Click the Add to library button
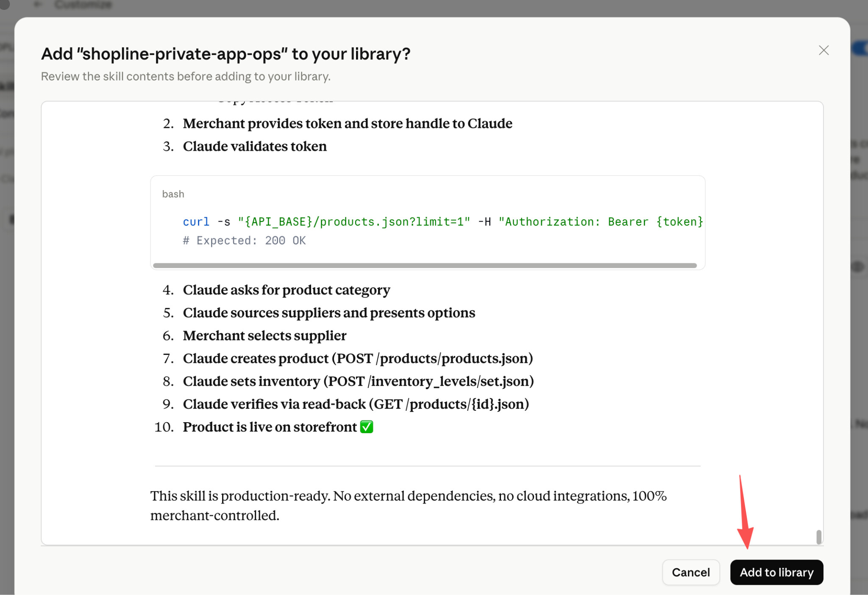Image resolution: width=868 pixels, height=595 pixels. [776, 572]
